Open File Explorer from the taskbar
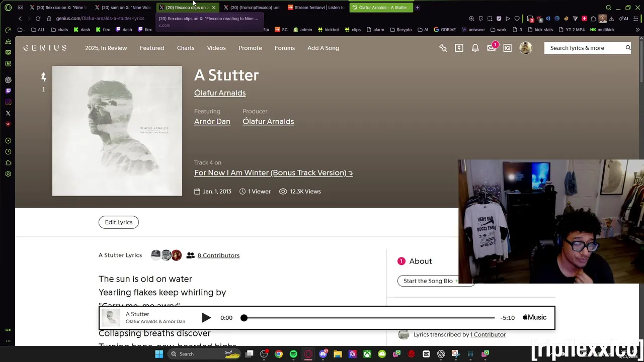 [x=338, y=354]
